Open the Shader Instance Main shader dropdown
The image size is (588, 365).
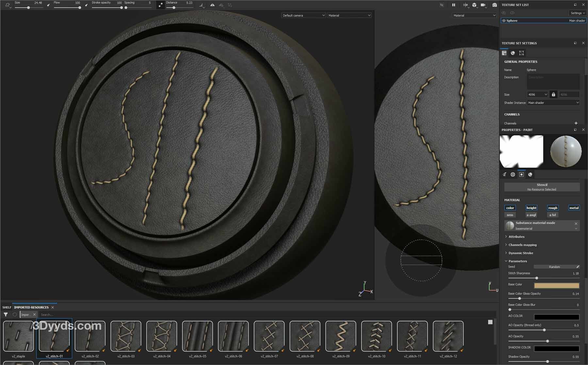[553, 103]
